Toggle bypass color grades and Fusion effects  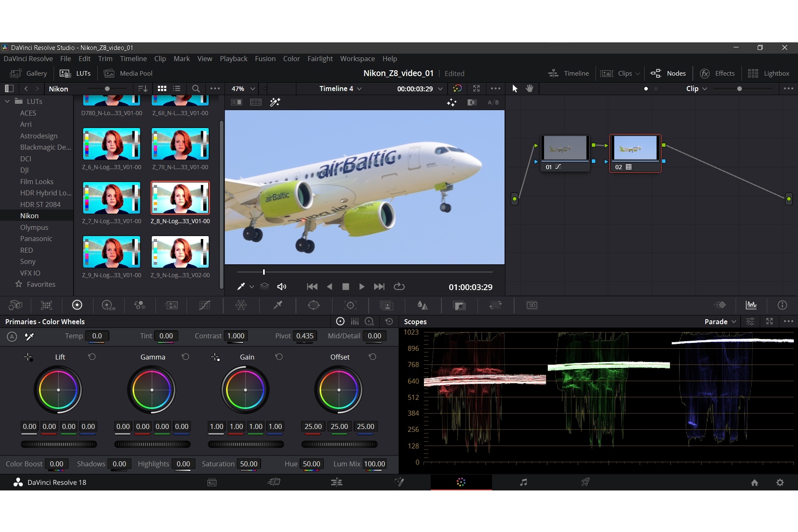(x=457, y=89)
